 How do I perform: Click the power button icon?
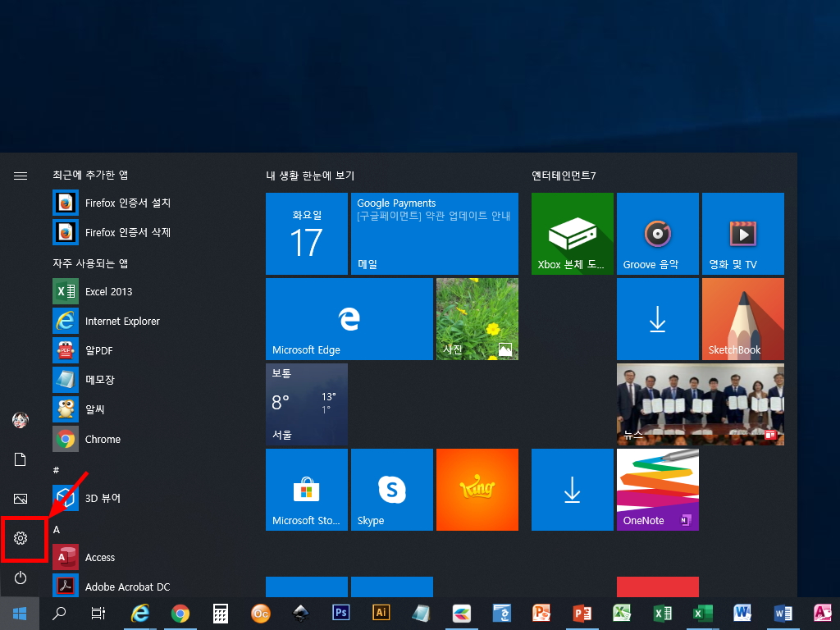(x=21, y=577)
